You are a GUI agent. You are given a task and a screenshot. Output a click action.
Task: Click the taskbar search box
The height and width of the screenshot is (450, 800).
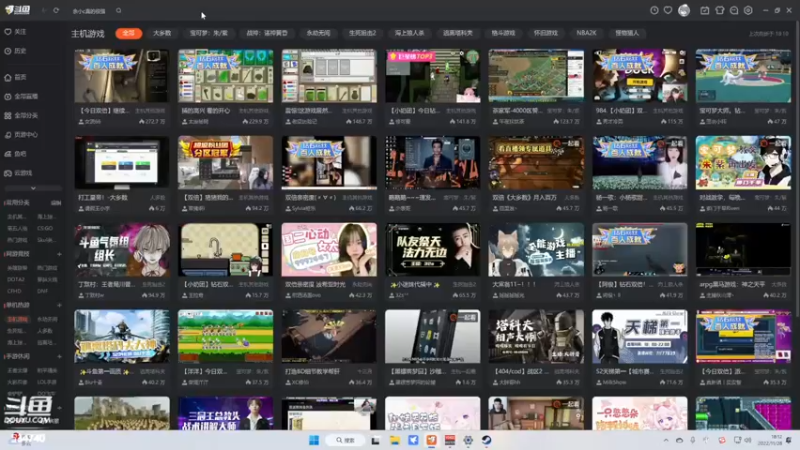(345, 440)
